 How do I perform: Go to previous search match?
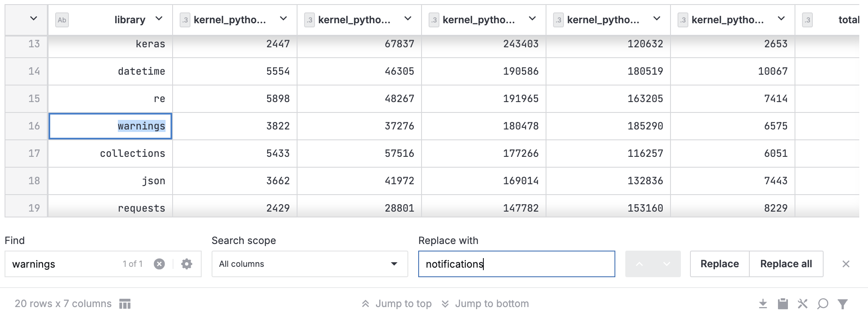tap(639, 264)
